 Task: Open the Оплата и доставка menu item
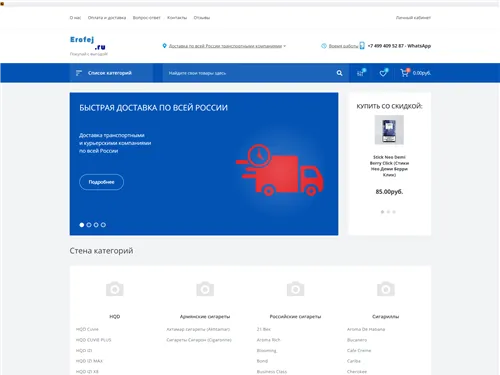click(107, 18)
